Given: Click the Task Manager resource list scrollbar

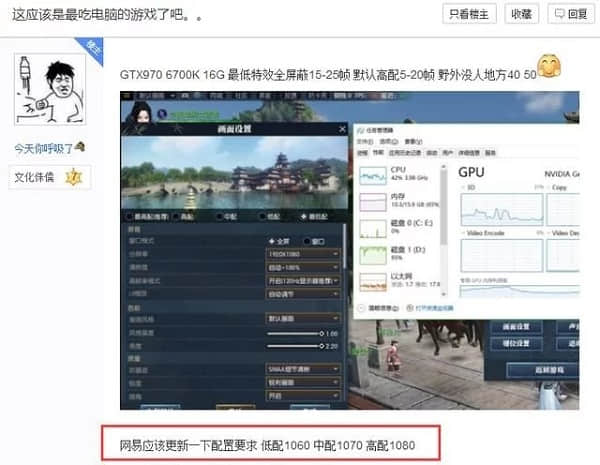Looking at the screenshot, I should click(x=444, y=207).
